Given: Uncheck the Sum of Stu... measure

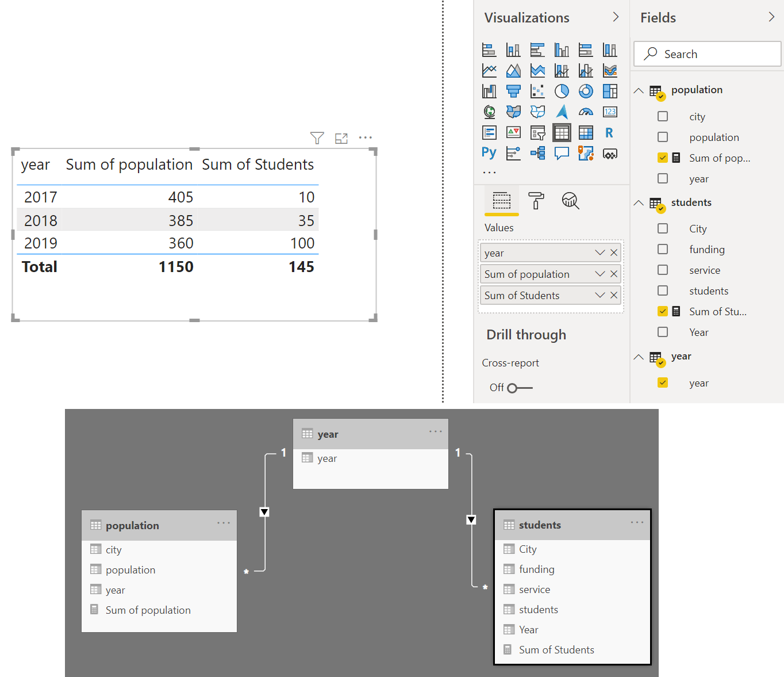Looking at the screenshot, I should [663, 311].
